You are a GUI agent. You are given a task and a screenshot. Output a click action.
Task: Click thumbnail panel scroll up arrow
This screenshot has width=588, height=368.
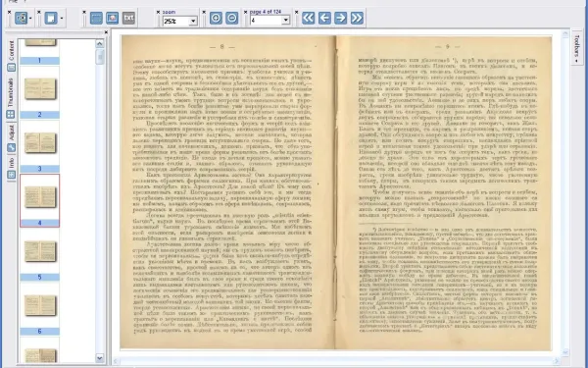tap(99, 43)
